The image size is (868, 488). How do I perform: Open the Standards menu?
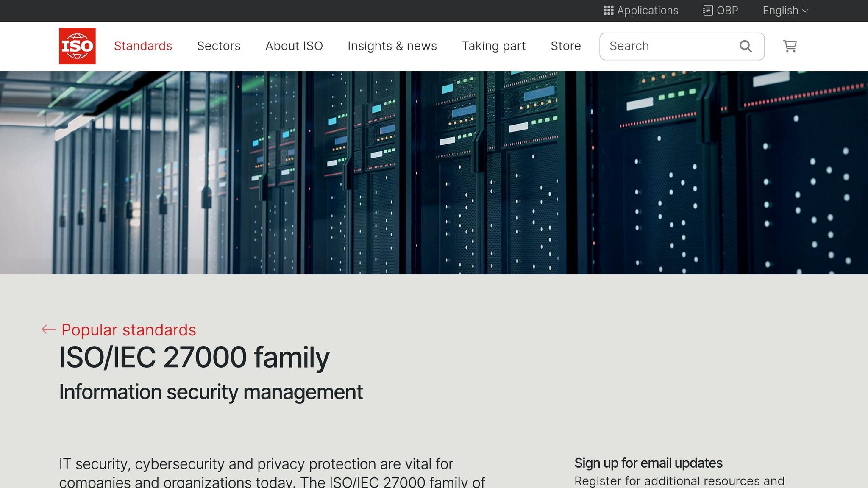point(143,46)
